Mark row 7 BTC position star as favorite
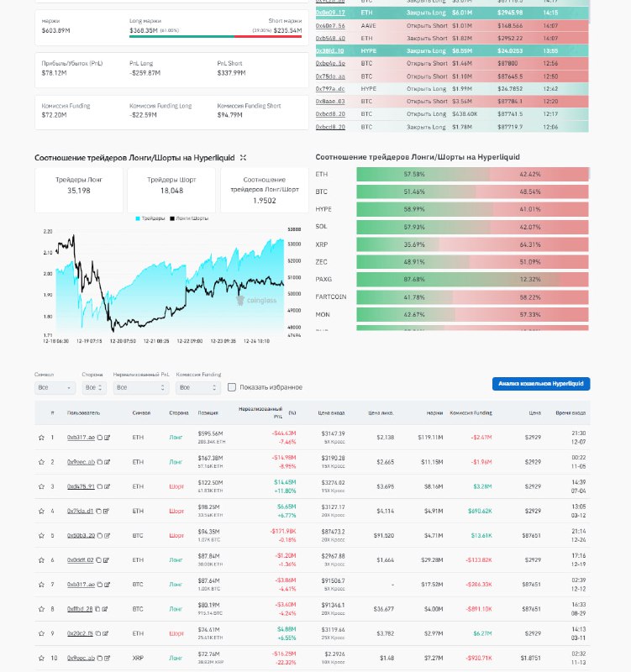Image resolution: width=631 pixels, height=672 pixels. pos(40,584)
